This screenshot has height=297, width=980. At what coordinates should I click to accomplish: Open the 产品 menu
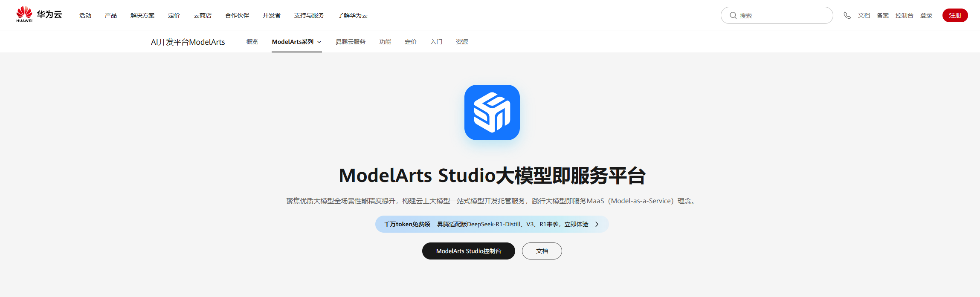(x=111, y=15)
